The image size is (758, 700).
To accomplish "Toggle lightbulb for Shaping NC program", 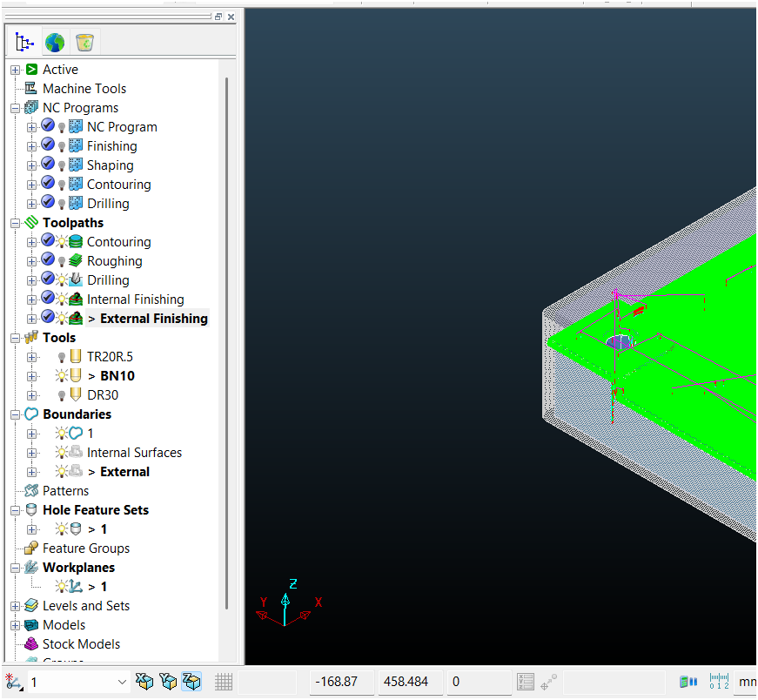I will [62, 166].
